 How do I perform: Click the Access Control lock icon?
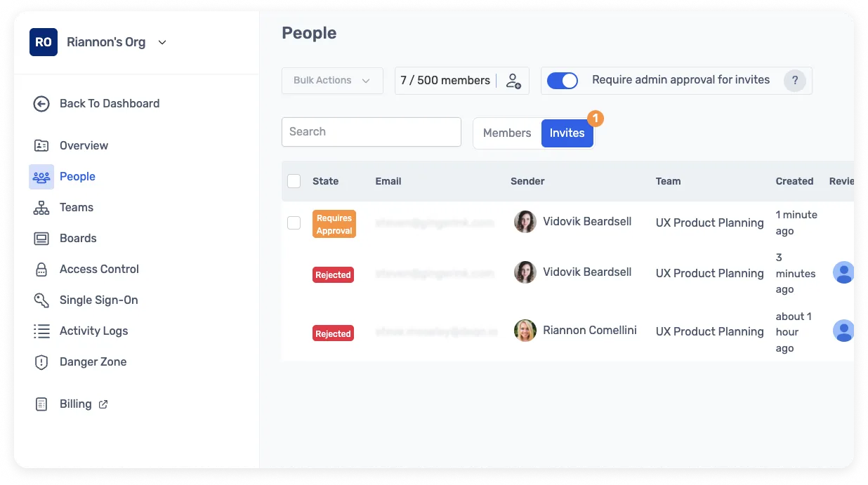41,270
